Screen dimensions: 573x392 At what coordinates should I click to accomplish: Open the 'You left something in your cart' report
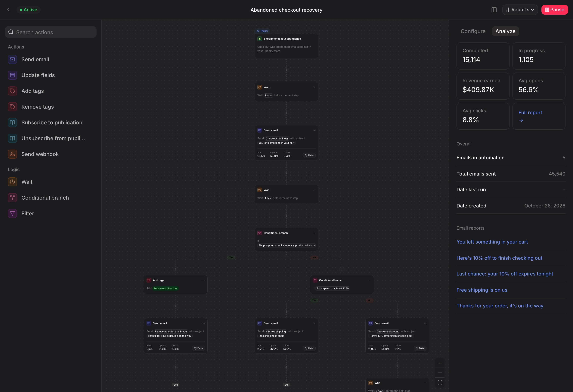492,242
